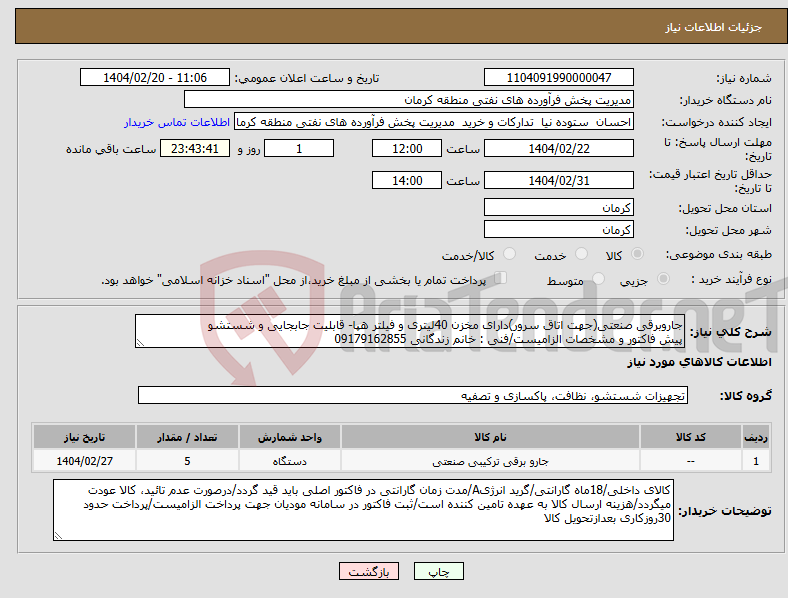
Task: Click the remaining days field showing 1
Action: pos(299,148)
